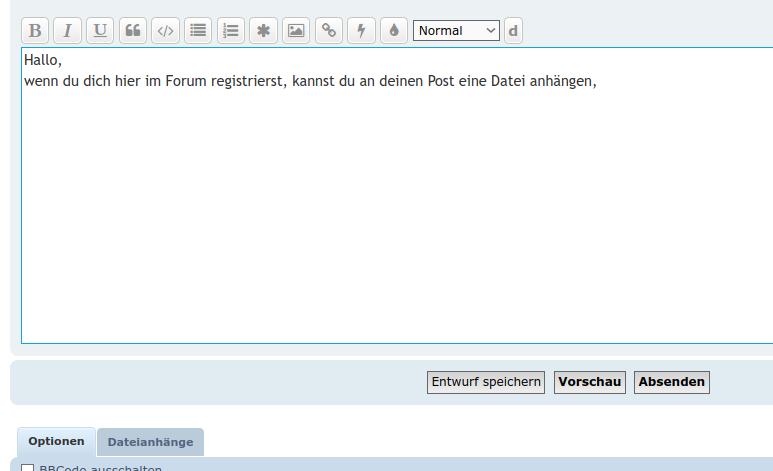
Task: Open the font colour droplet picker
Action: 393,30
